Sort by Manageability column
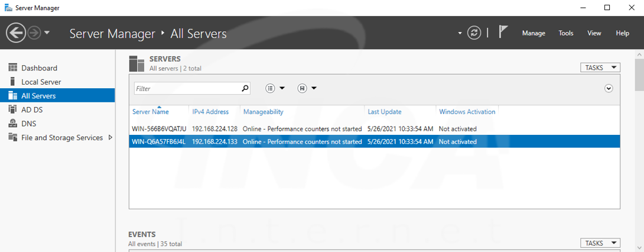The image size is (644, 252). tap(264, 112)
